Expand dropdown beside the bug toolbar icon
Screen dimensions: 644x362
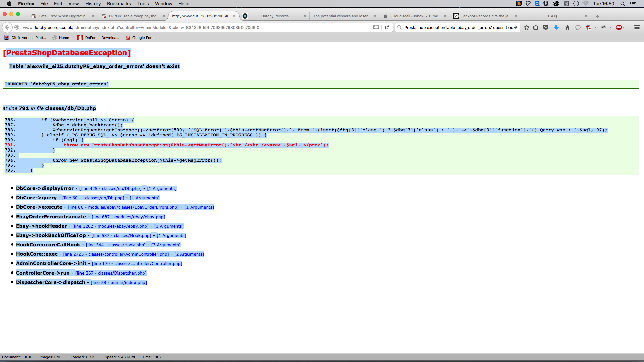[x=611, y=27]
